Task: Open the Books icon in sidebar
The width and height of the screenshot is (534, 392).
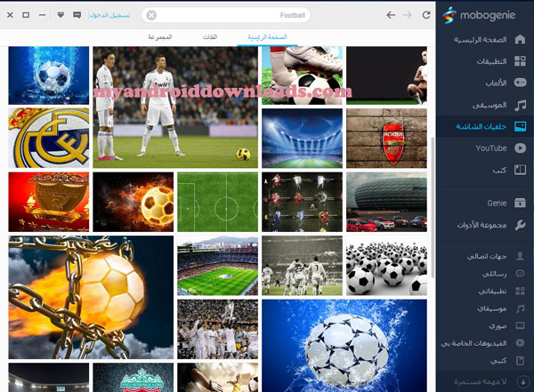Action: point(520,170)
